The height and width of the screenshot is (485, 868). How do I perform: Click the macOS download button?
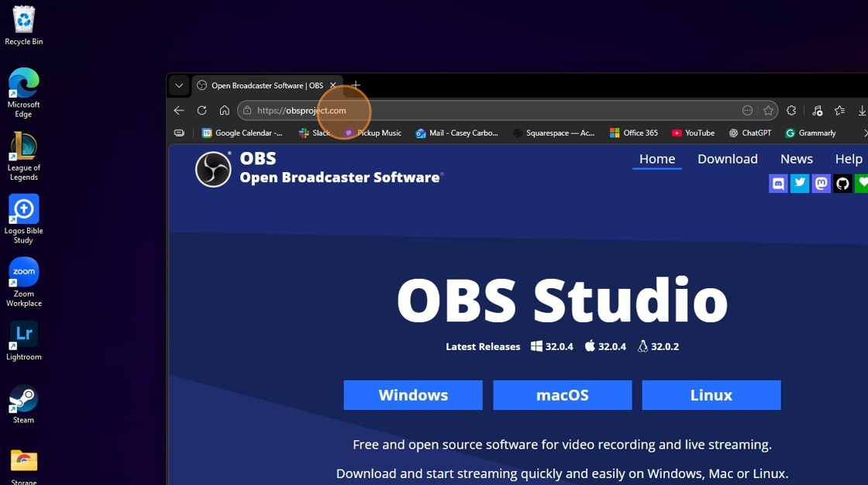pos(563,395)
